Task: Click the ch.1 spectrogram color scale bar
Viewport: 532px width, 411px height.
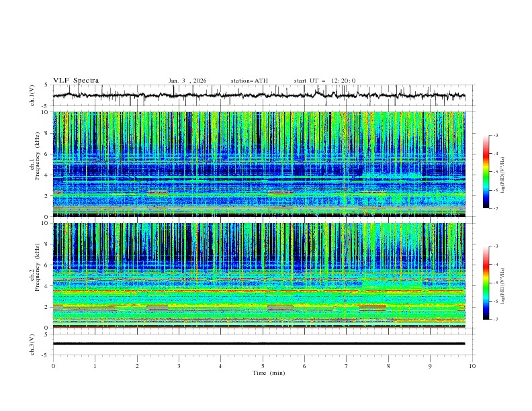Action: pyautogui.click(x=486, y=172)
